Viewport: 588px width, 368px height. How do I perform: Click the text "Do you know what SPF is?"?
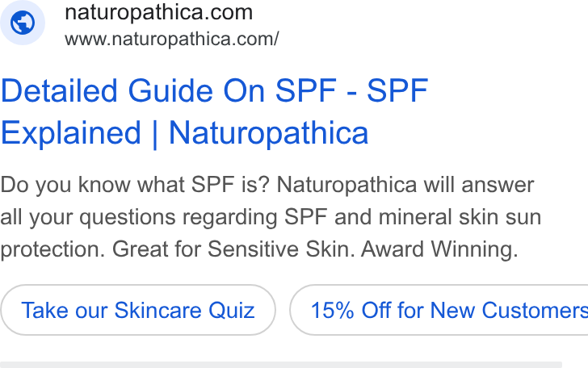pos(135,185)
